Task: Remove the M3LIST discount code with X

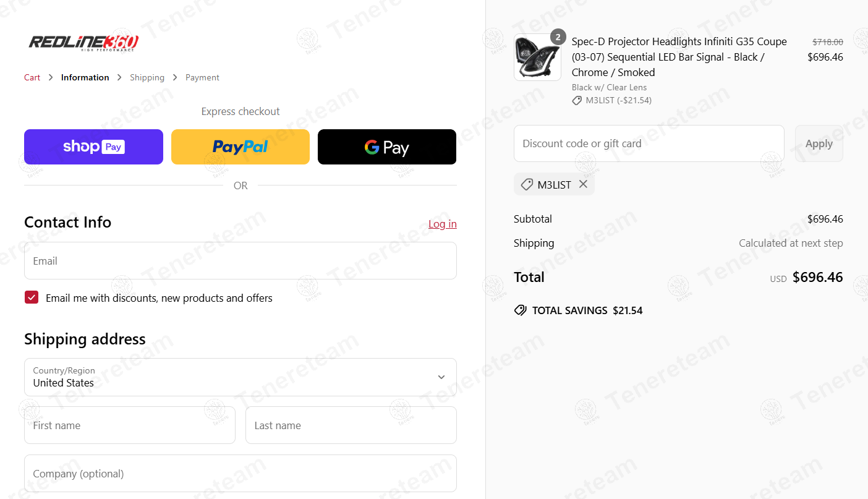Action: tap(583, 184)
